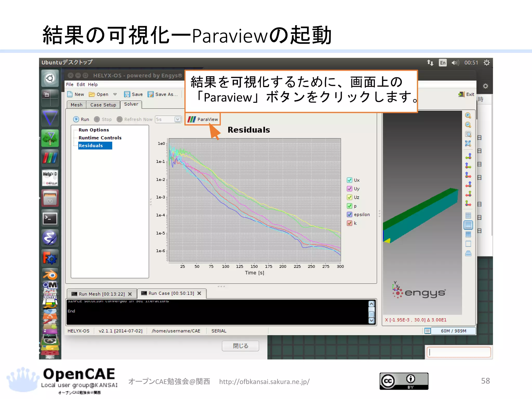The height and width of the screenshot is (399, 532).
Task: Click the zoom in magnifier icon
Action: click(x=468, y=115)
